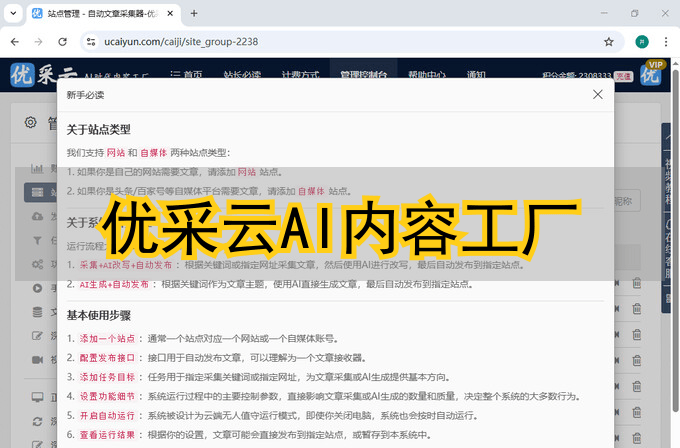Close the 新手必读 dialog with the X
680x448 pixels.
coord(598,95)
